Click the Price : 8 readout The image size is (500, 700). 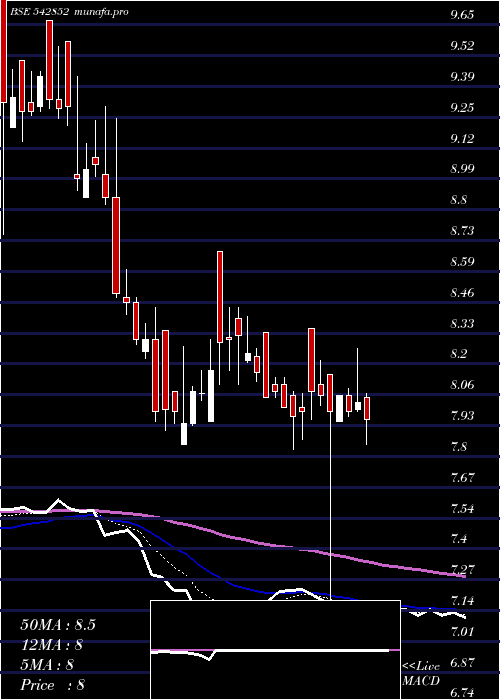click(x=53, y=685)
